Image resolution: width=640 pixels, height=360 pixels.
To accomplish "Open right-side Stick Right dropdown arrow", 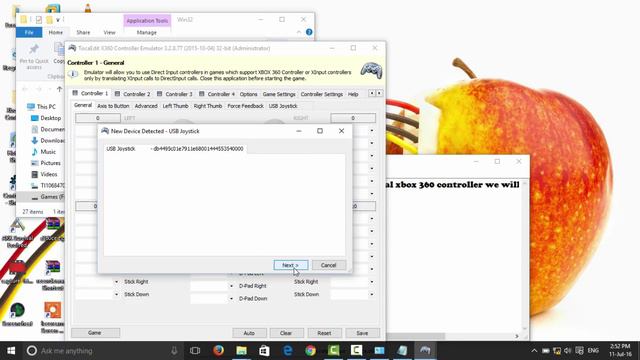I will pos(372,282).
